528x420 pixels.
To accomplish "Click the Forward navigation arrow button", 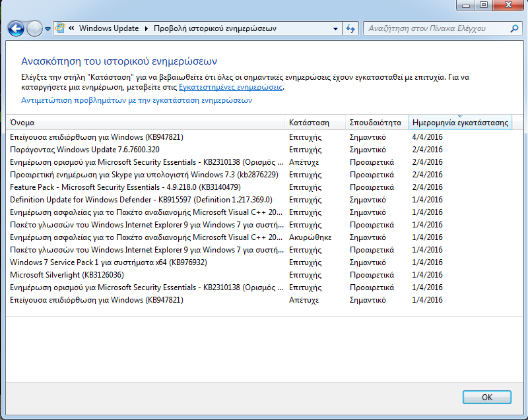I will tap(34, 29).
